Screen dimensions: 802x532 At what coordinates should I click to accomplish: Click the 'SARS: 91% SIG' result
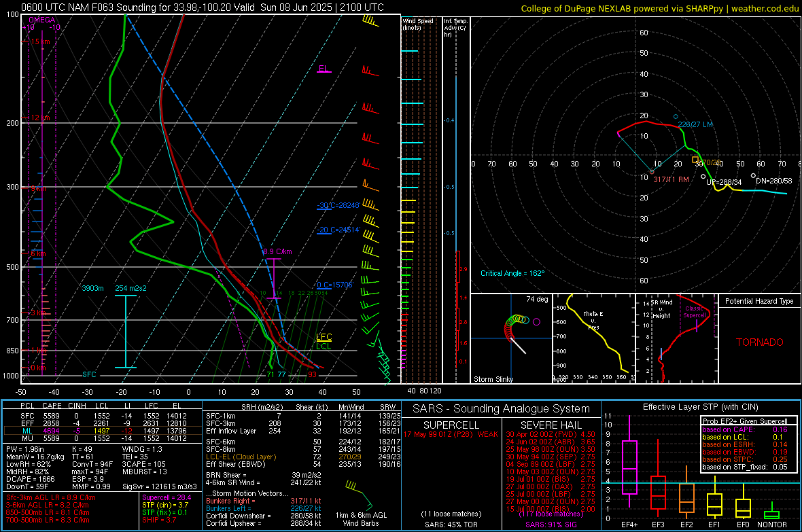click(x=551, y=525)
